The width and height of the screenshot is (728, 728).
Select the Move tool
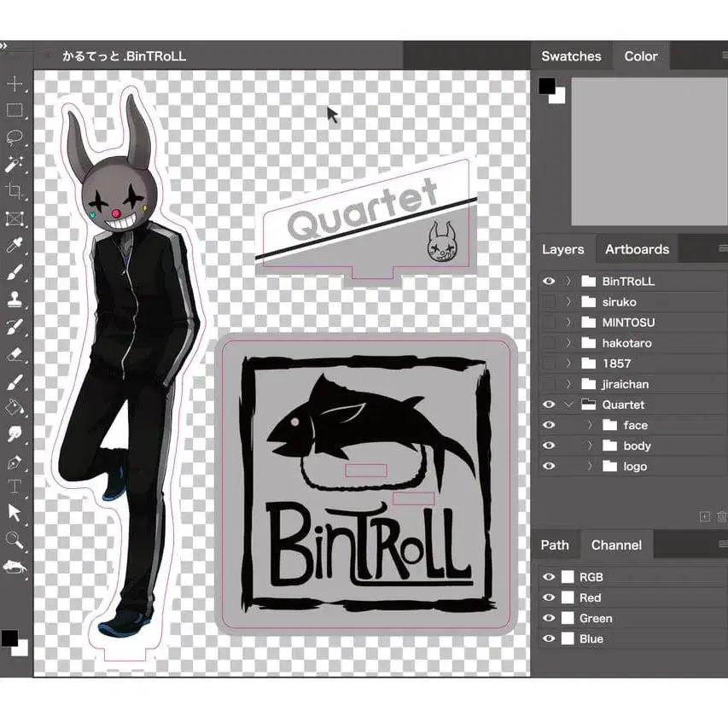click(x=15, y=84)
